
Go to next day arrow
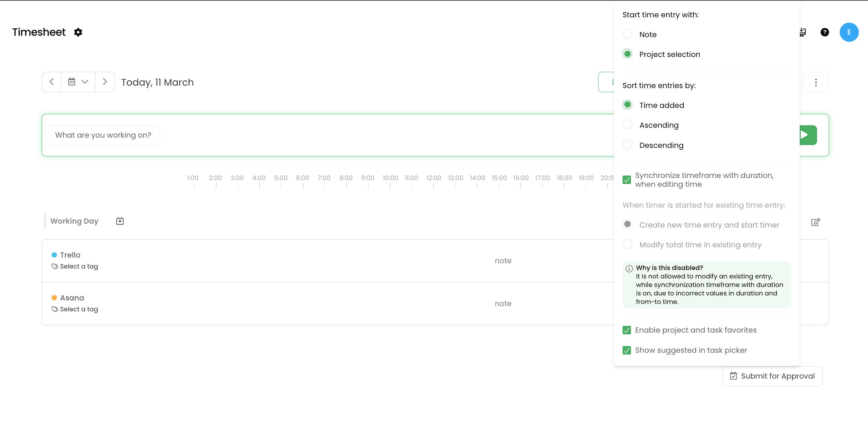pos(105,82)
